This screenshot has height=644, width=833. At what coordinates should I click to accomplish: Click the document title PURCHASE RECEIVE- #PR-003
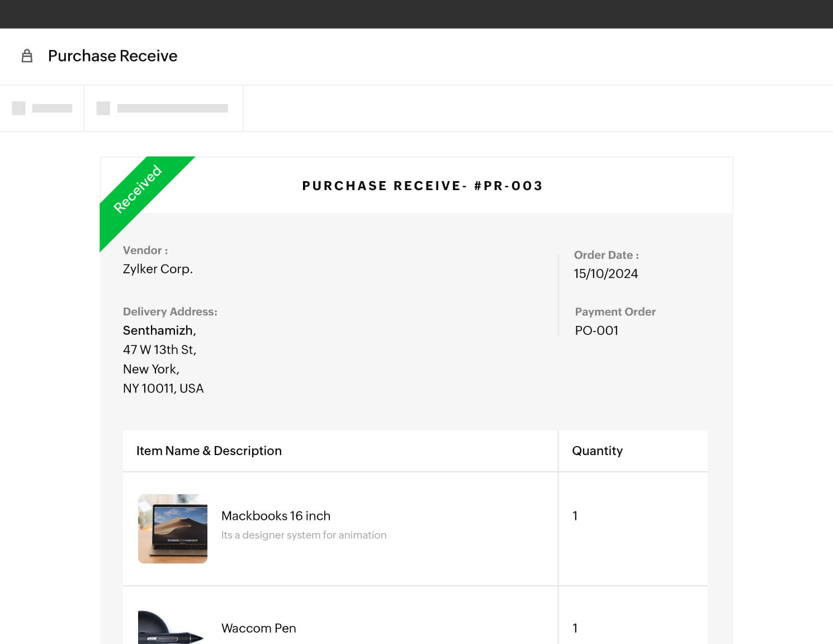[x=422, y=186]
